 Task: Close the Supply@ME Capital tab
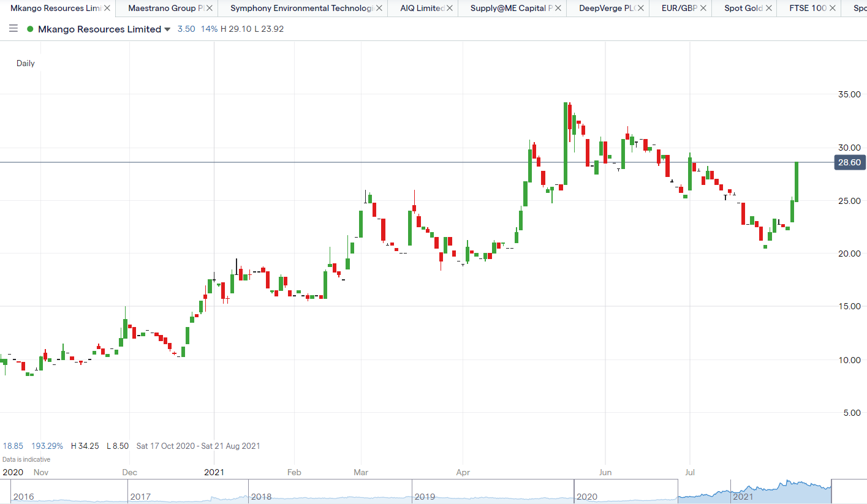point(558,9)
